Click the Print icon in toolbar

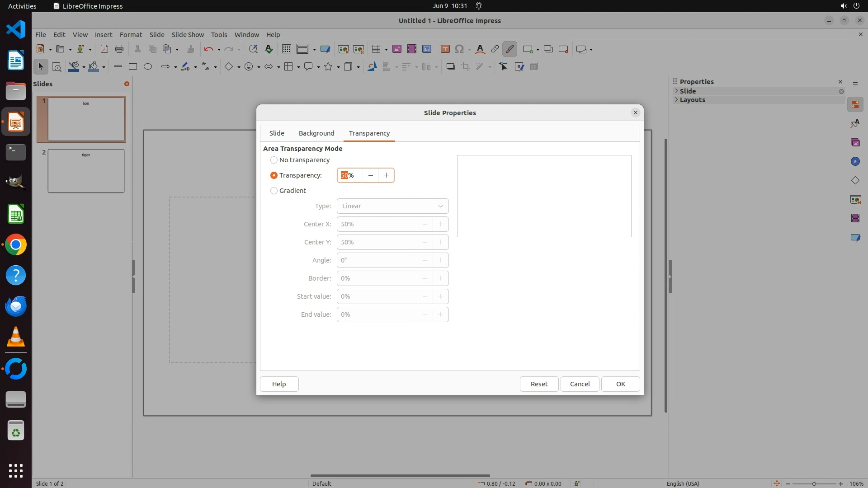tap(119, 49)
